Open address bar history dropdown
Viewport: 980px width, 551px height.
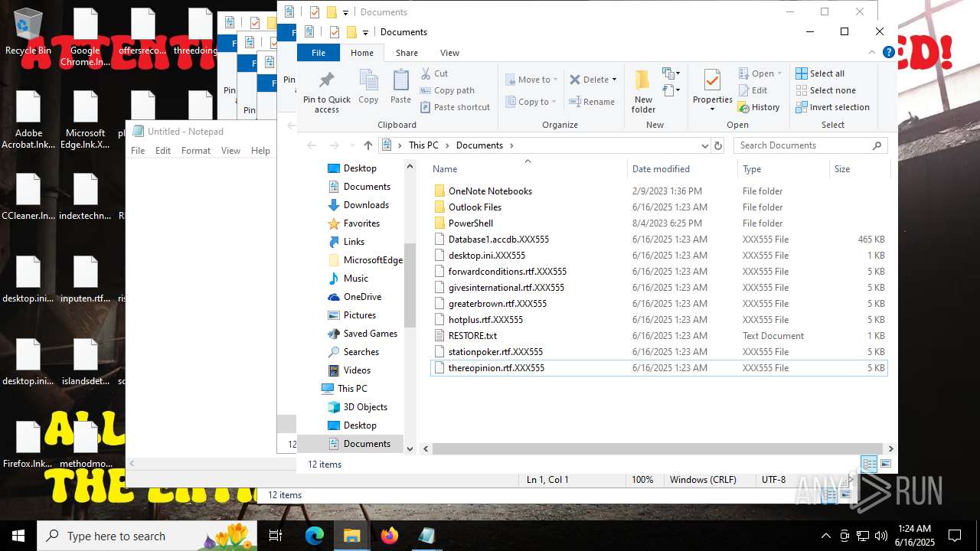[x=704, y=145]
